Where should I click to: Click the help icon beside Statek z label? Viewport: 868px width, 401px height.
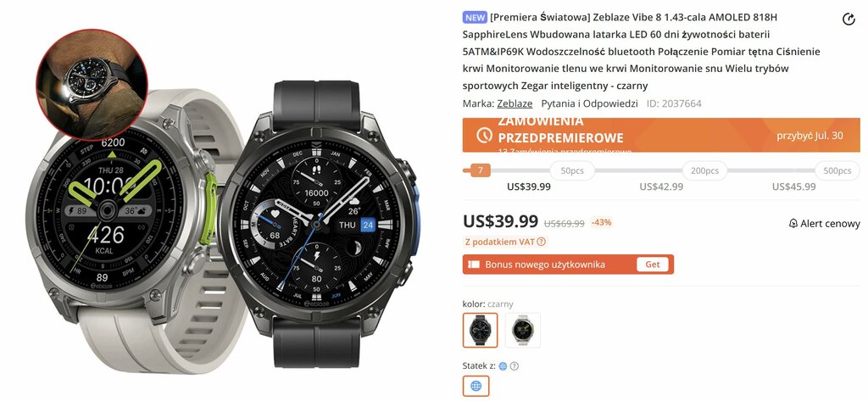(514, 365)
